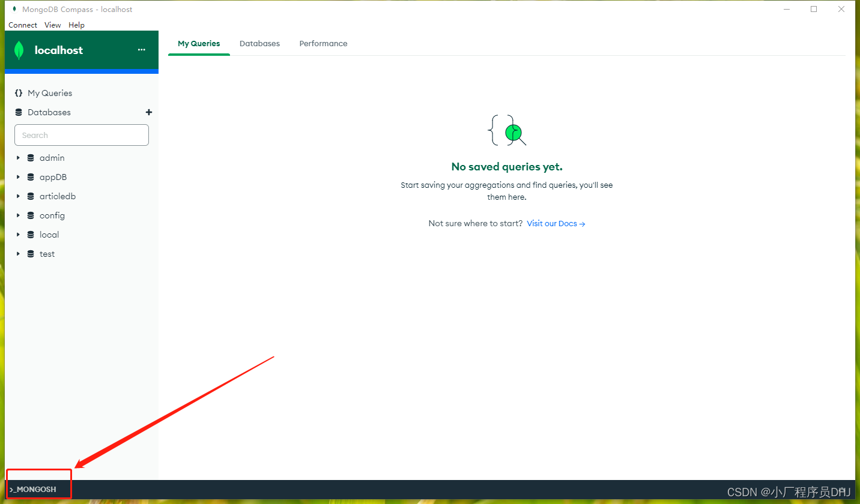This screenshot has width=860, height=504.
Task: Select the articledb database name
Action: [x=58, y=196]
